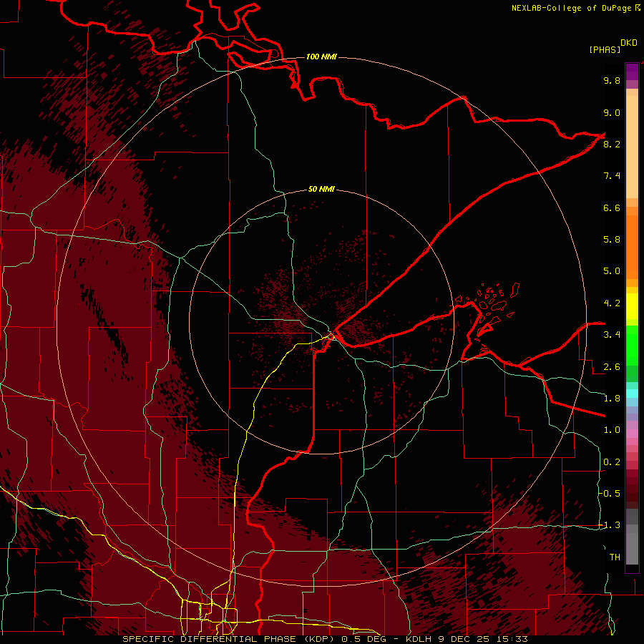Click the 5.0 scale value
This screenshot has height=644, width=644.
(612, 271)
